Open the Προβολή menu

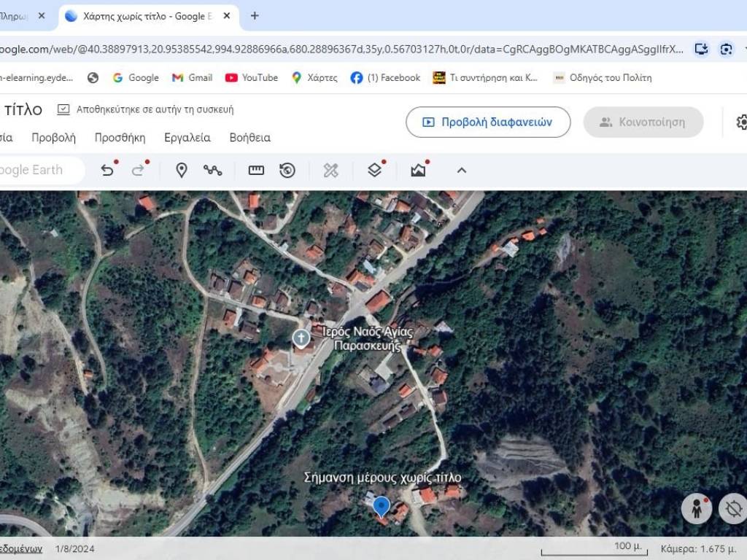[x=53, y=138]
